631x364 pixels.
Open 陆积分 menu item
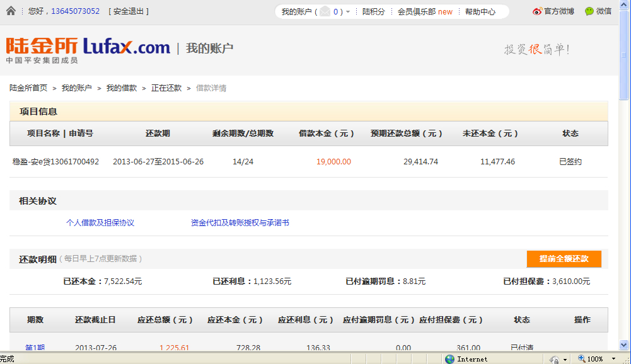(373, 11)
